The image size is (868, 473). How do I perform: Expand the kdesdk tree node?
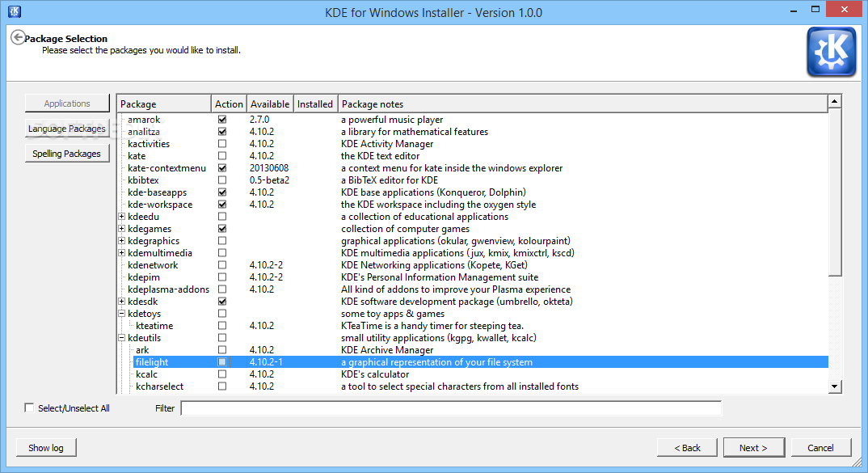122,302
